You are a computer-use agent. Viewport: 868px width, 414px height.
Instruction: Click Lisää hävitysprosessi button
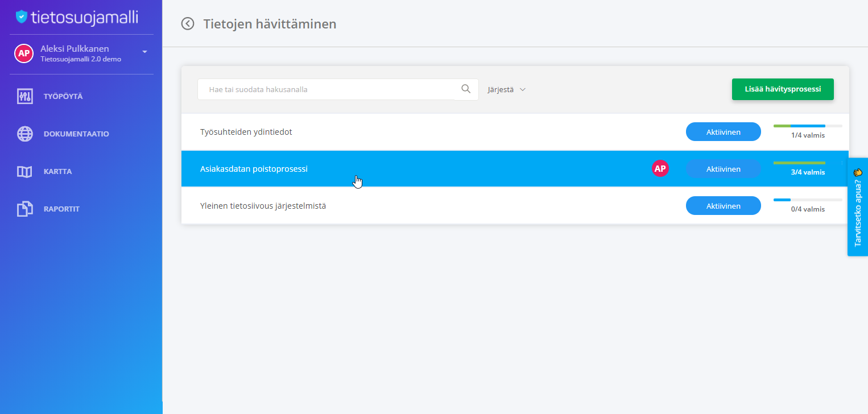pyautogui.click(x=783, y=89)
